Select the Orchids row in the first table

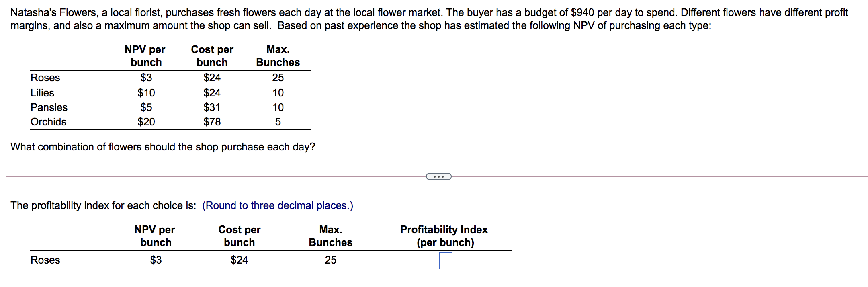48,122
